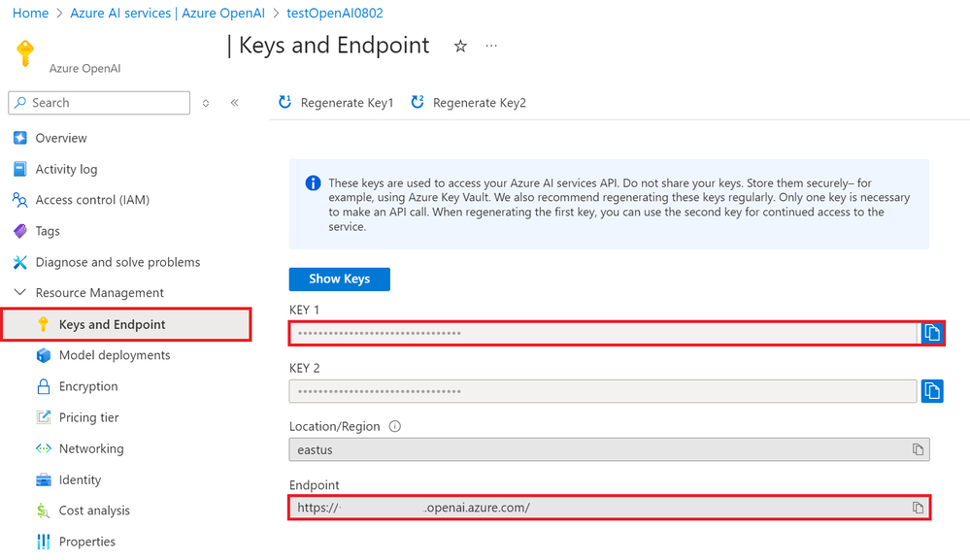Image resolution: width=970 pixels, height=560 pixels.
Task: Open Overview menu item
Action: pos(61,138)
